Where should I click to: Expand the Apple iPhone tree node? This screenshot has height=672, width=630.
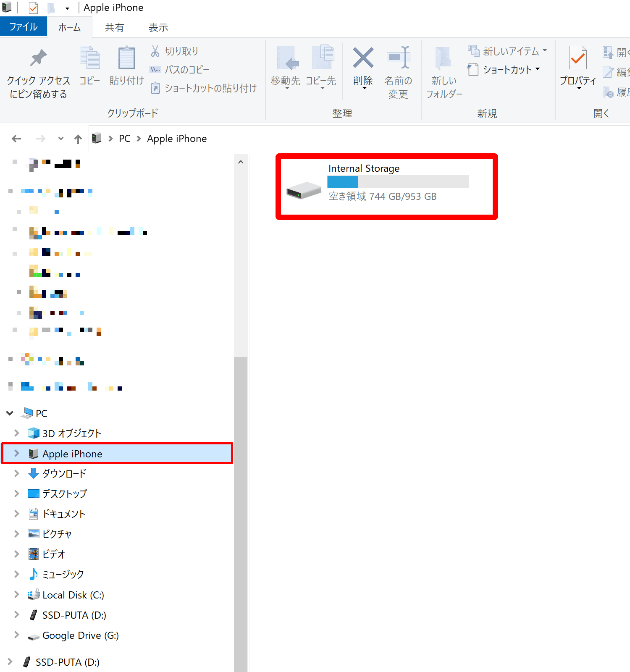tap(16, 453)
